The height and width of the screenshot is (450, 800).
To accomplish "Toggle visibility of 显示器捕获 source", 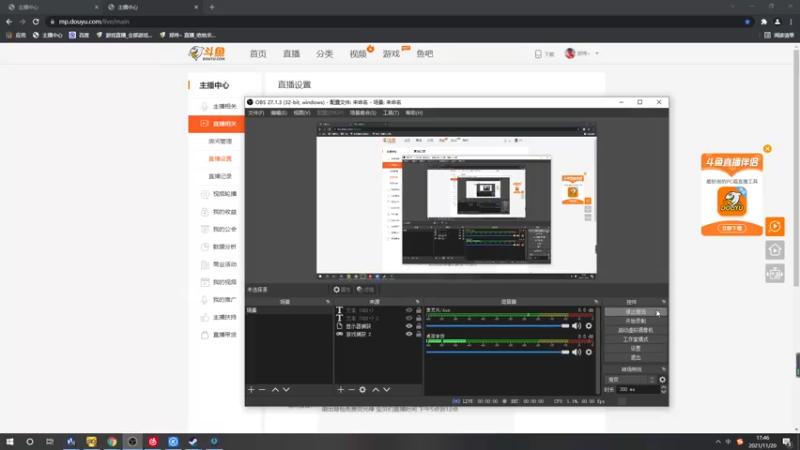I will click(409, 326).
